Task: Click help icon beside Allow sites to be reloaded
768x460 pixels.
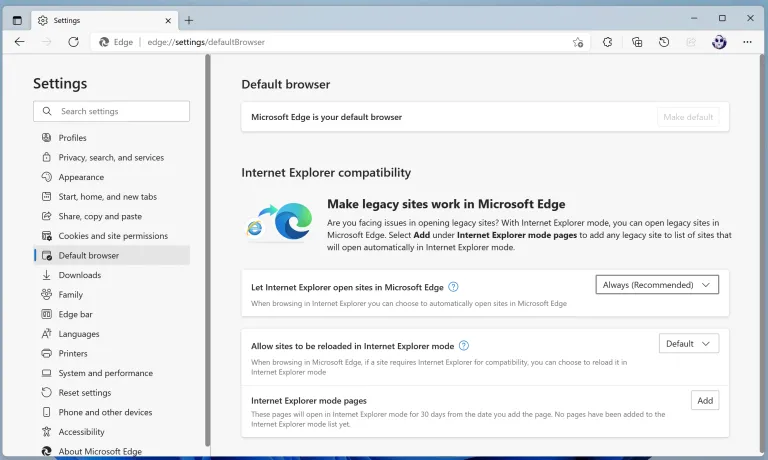Action: pos(463,346)
